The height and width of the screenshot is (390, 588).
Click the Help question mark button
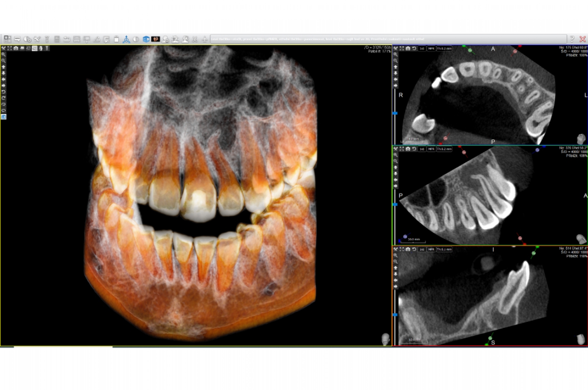(x=572, y=39)
